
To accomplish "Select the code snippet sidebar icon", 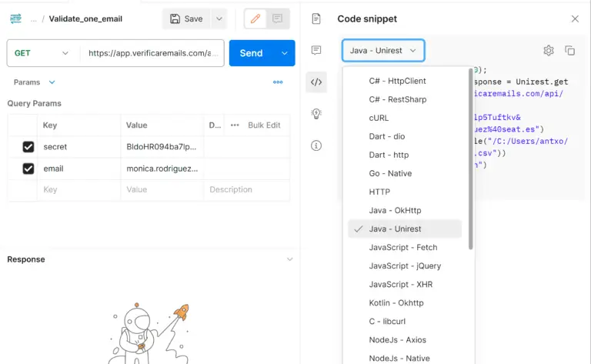I will tap(316, 82).
